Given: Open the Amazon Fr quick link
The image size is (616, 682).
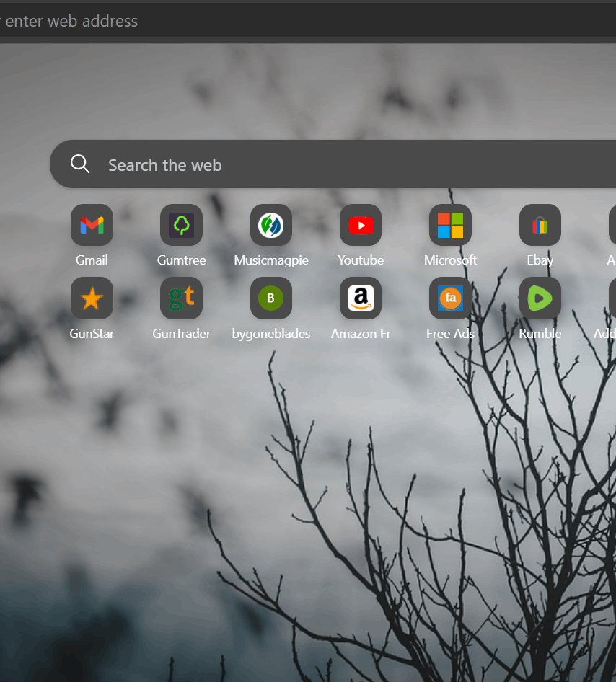Looking at the screenshot, I should 361,298.
